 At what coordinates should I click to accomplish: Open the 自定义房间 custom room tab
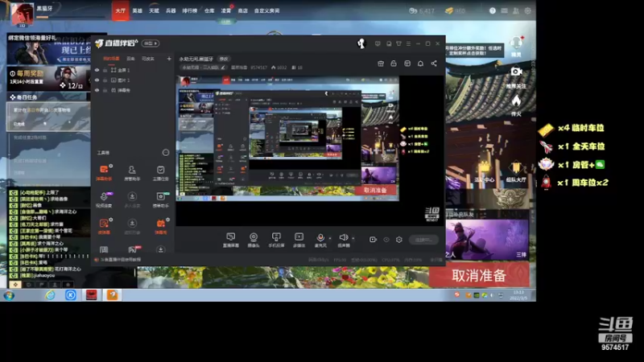tap(266, 10)
